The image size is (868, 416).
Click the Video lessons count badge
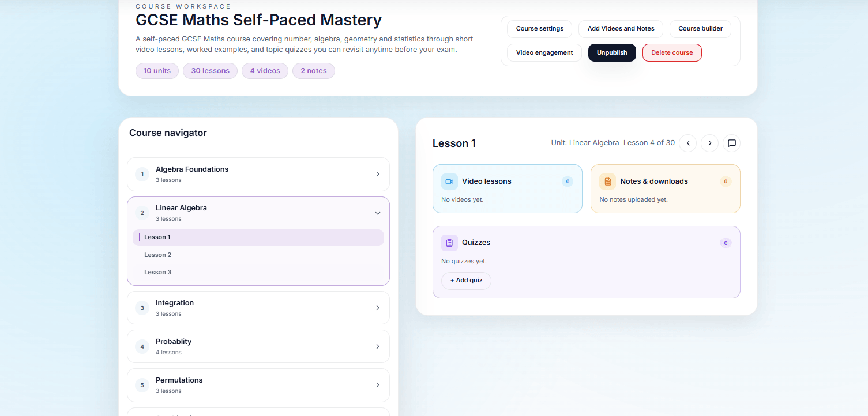tap(568, 181)
